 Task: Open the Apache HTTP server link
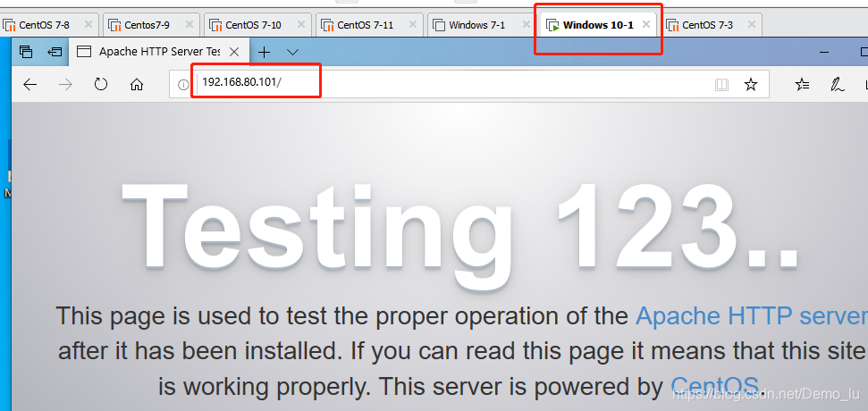(x=752, y=316)
